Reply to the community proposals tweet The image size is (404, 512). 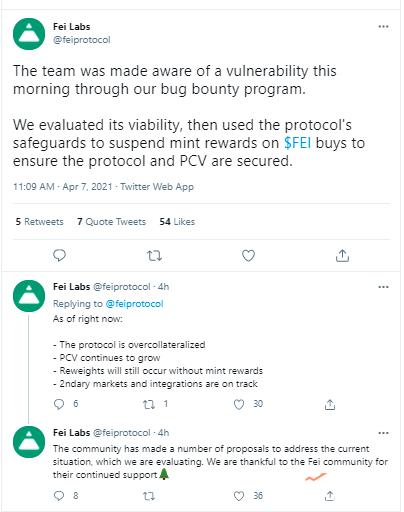coord(59,496)
